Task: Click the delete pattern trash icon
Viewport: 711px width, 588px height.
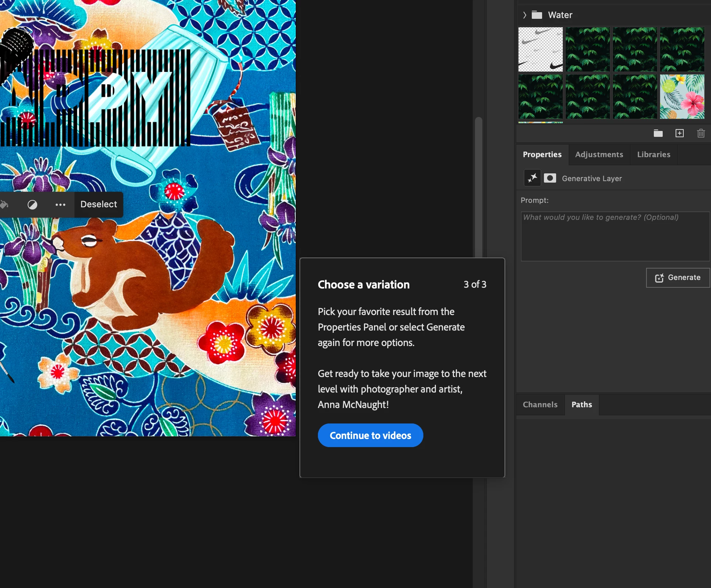Action: (x=701, y=133)
